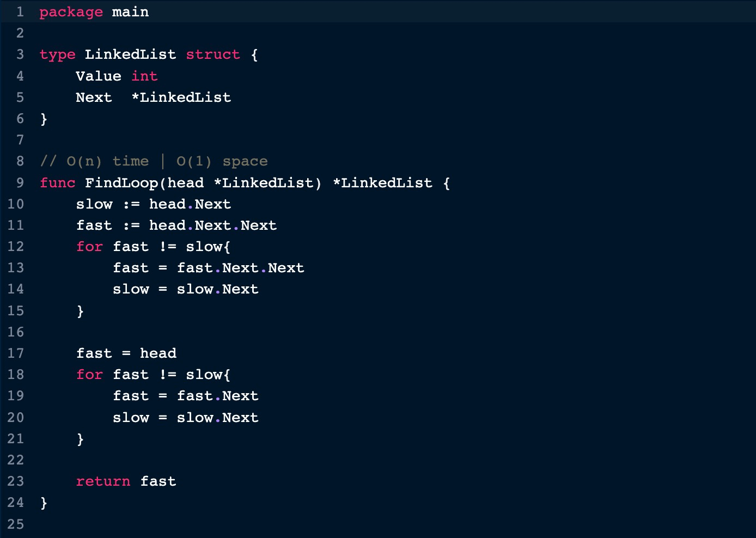This screenshot has width=756, height=538.
Task: Click the complexity comment on line 8
Action: tap(154, 161)
